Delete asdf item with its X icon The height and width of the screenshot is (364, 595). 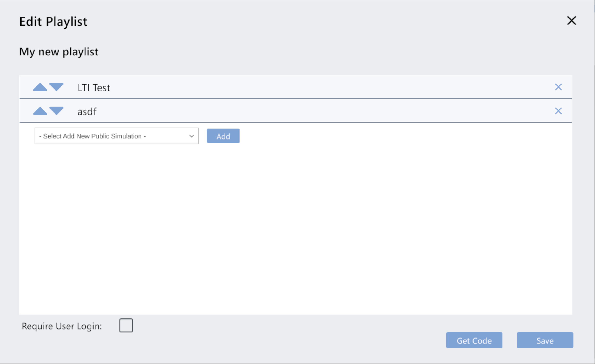[x=558, y=111]
